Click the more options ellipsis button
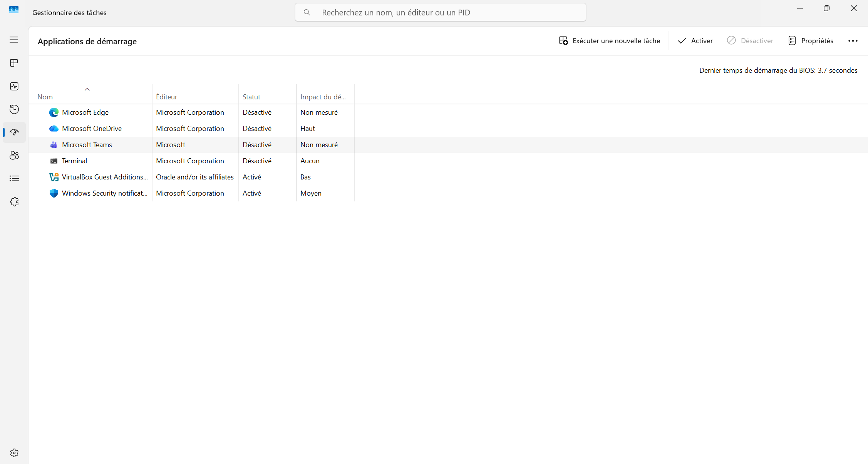Screen dimensions: 868x464 pos(853,41)
